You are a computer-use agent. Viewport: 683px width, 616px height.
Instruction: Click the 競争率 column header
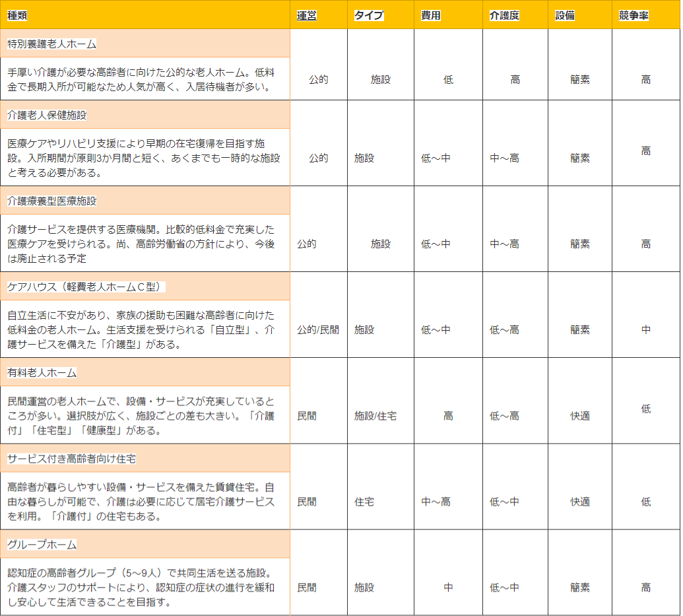click(634, 16)
